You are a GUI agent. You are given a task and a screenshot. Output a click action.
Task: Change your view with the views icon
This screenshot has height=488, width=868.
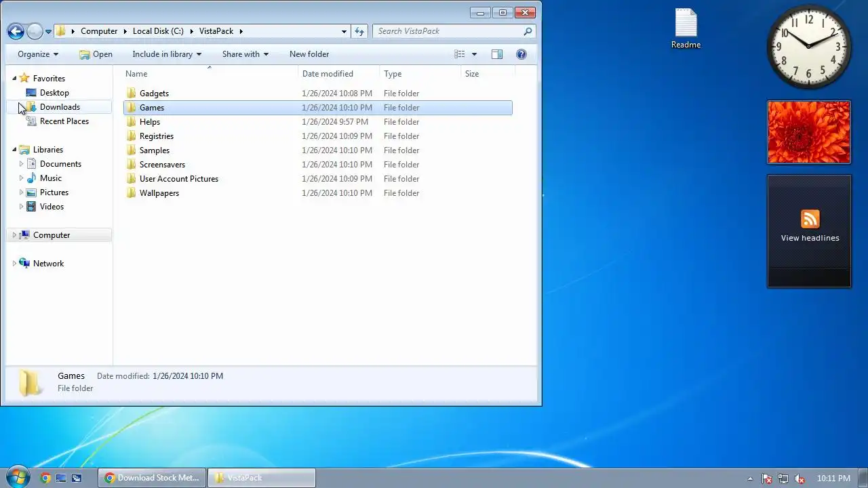tap(460, 54)
